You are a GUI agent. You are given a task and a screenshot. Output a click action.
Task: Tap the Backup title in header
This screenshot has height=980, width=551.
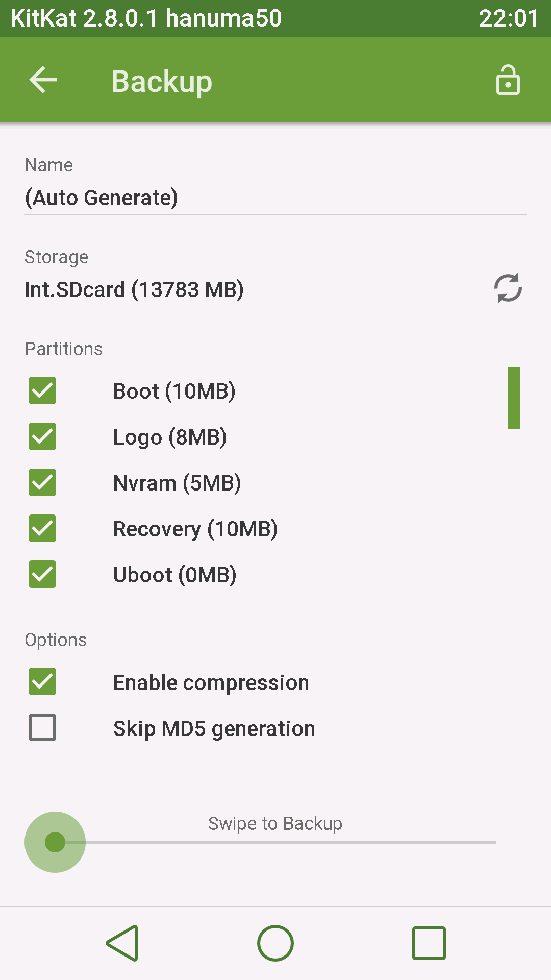pyautogui.click(x=162, y=81)
